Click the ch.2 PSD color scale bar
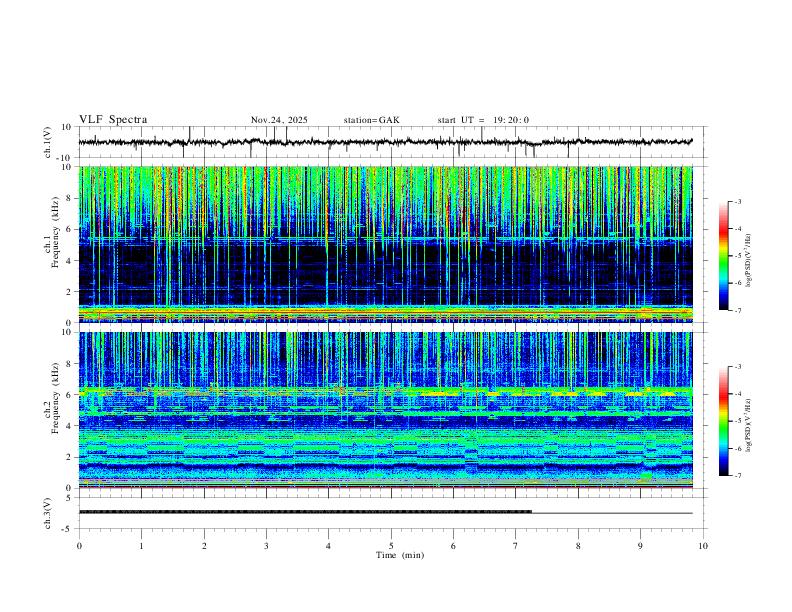The height and width of the screenshot is (612, 792). pyautogui.click(x=723, y=421)
